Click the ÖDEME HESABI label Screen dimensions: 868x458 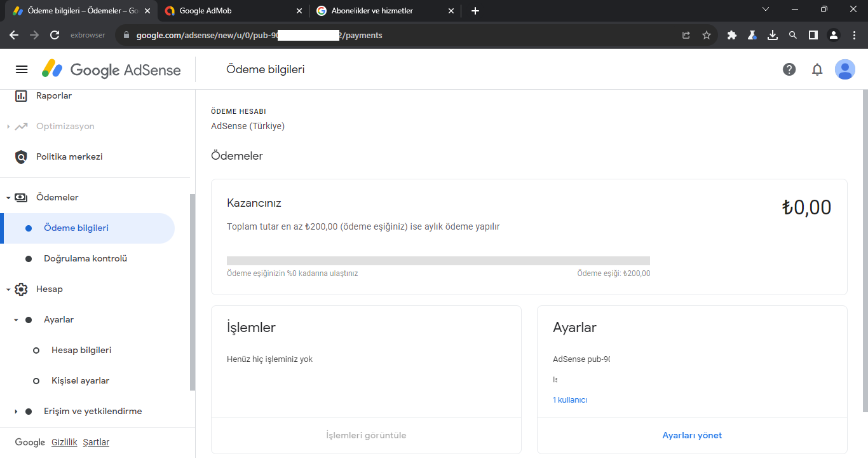point(238,111)
